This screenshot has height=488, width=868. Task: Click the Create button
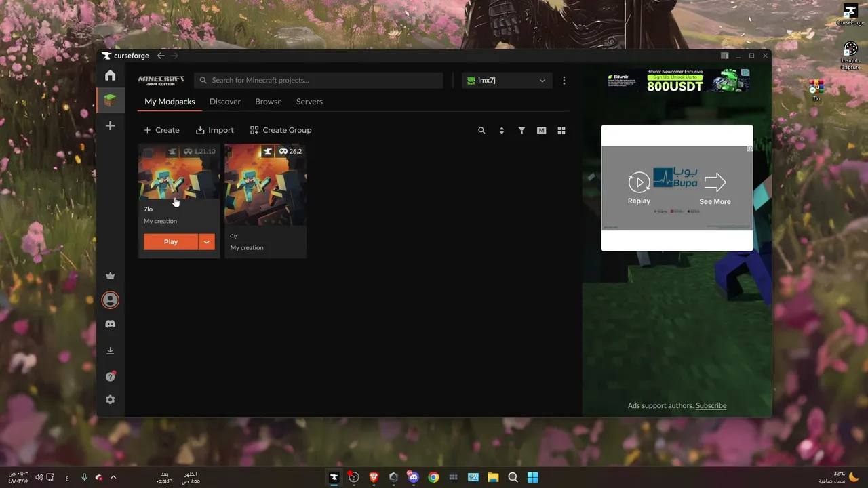pyautogui.click(x=161, y=130)
